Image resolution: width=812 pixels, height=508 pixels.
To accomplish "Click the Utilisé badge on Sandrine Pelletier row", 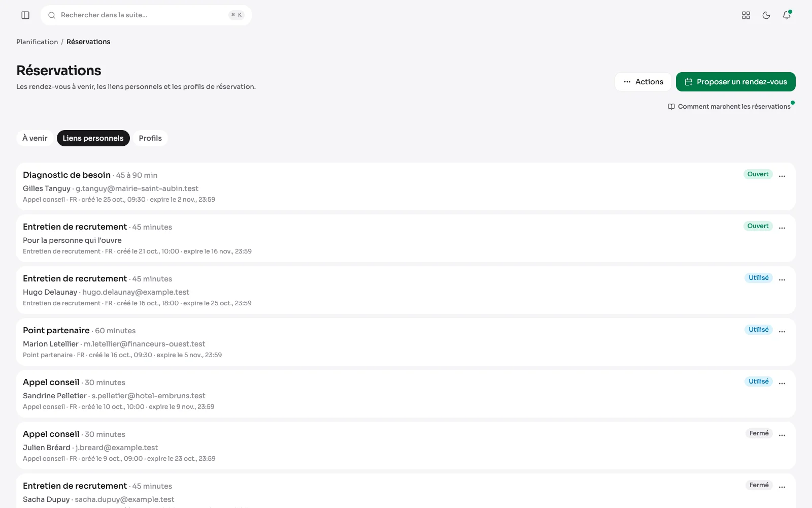I will click(x=758, y=382).
